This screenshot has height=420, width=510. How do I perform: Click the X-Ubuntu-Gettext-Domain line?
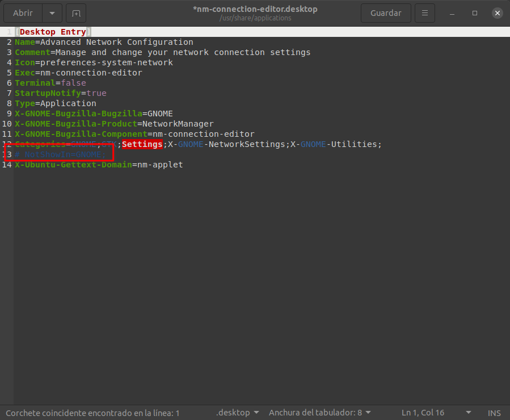click(x=99, y=165)
